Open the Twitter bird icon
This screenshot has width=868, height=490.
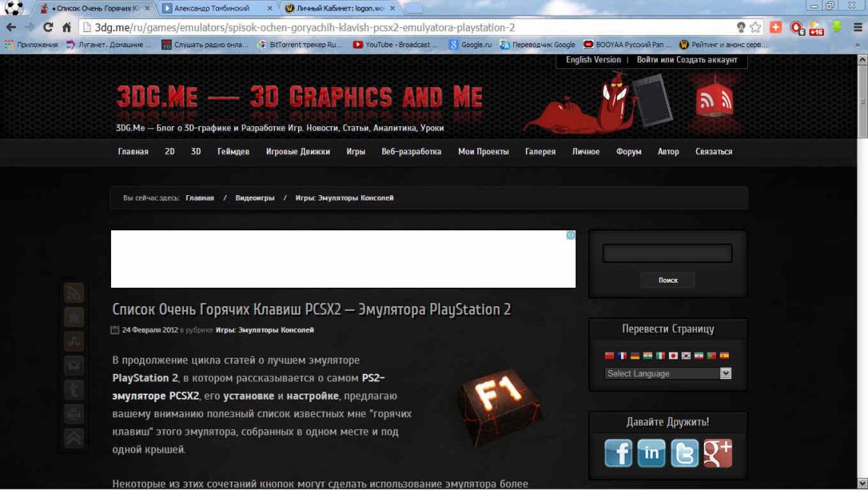point(684,454)
